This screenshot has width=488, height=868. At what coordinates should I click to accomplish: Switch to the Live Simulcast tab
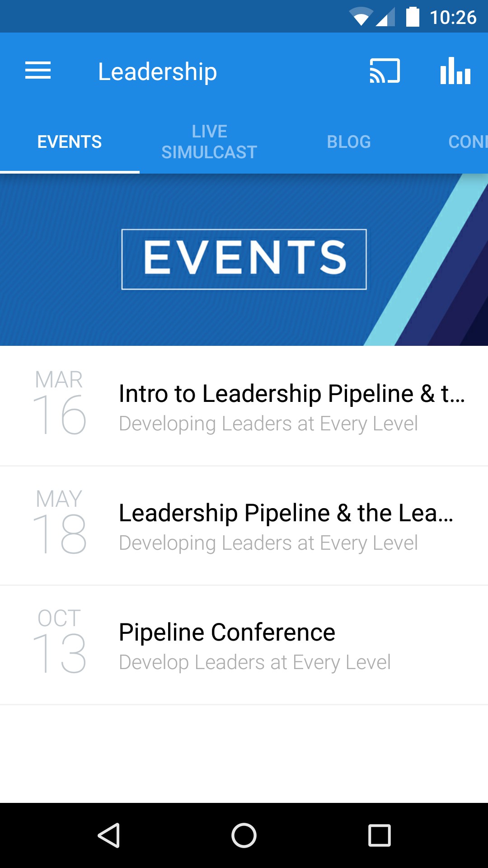click(209, 142)
